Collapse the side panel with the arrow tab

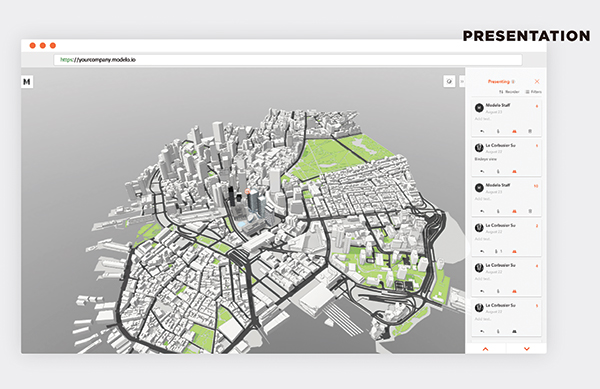coord(462,81)
